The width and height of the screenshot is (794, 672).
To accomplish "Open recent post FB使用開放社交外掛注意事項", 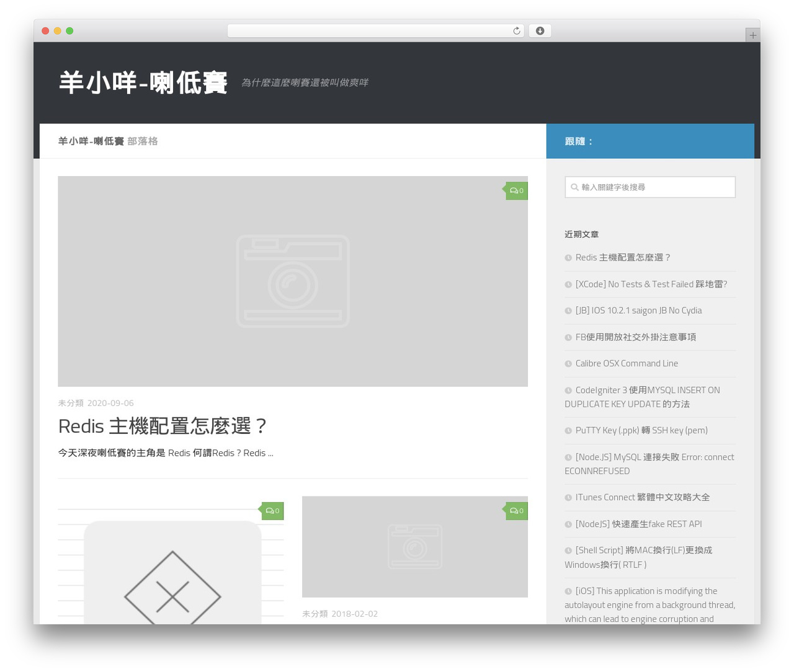I will 636,337.
